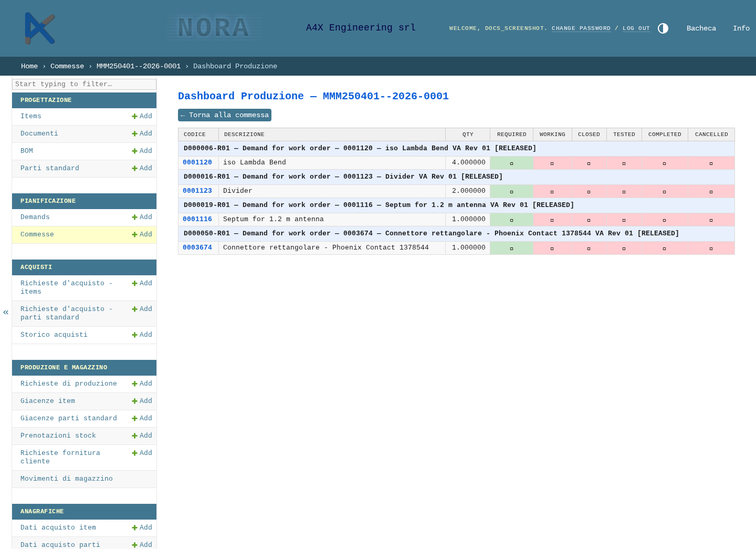
Task: Click the D000050-R01 demand group row
Action: (x=456, y=234)
